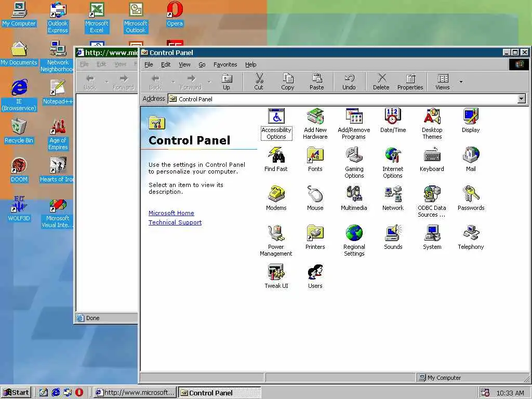Select the Mail applet icon

click(x=471, y=160)
